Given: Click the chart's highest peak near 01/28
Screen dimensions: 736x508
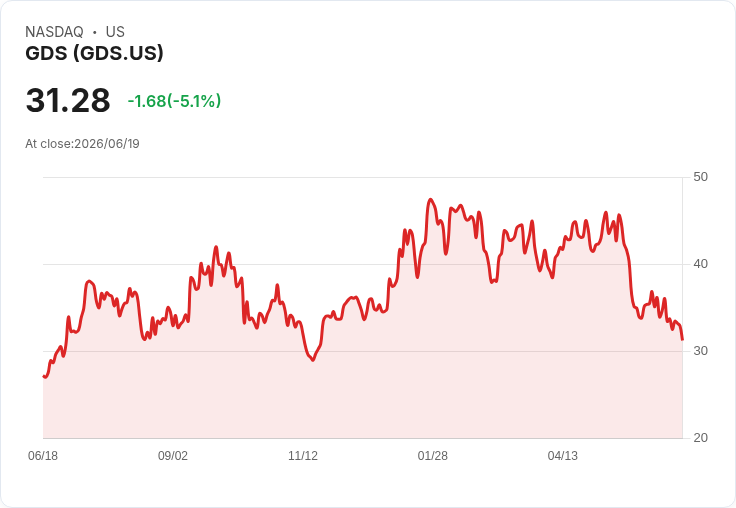Looking at the screenshot, I should [431, 200].
